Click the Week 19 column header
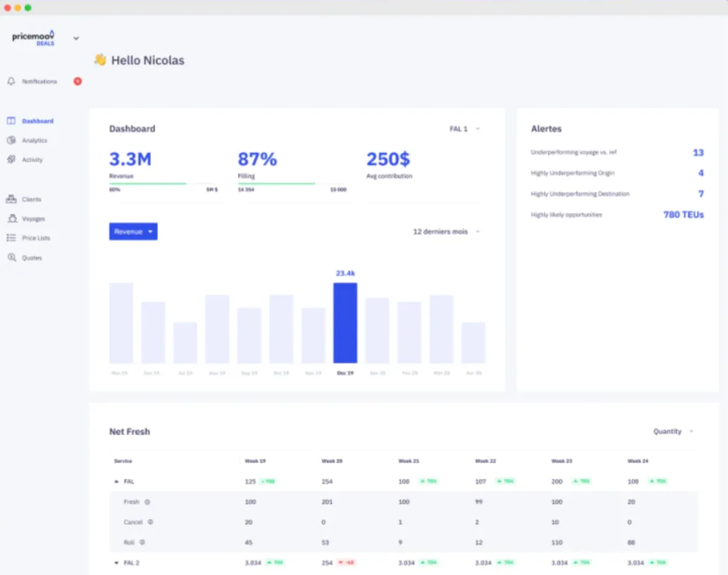This screenshot has width=728, height=575. click(x=255, y=461)
